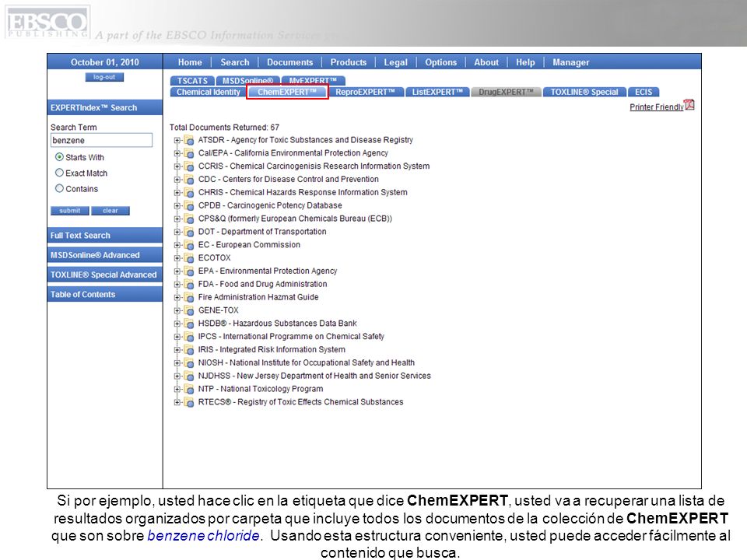Screen dimensions: 747x560
Task: Click the clear button
Action: 110,211
